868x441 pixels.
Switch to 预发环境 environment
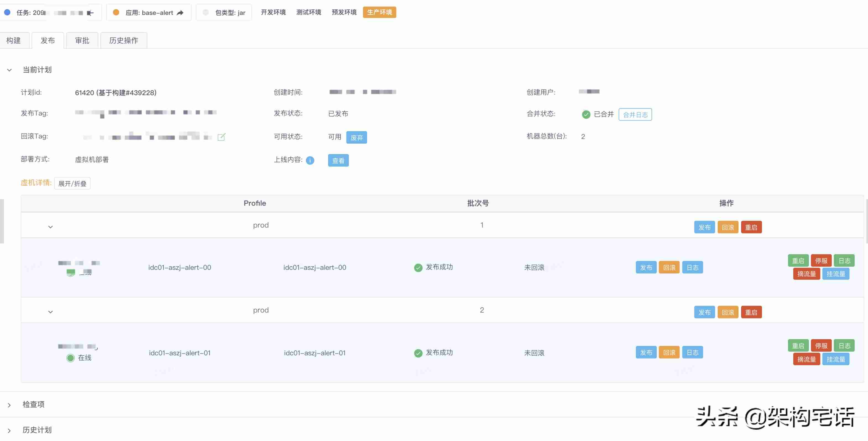344,12
